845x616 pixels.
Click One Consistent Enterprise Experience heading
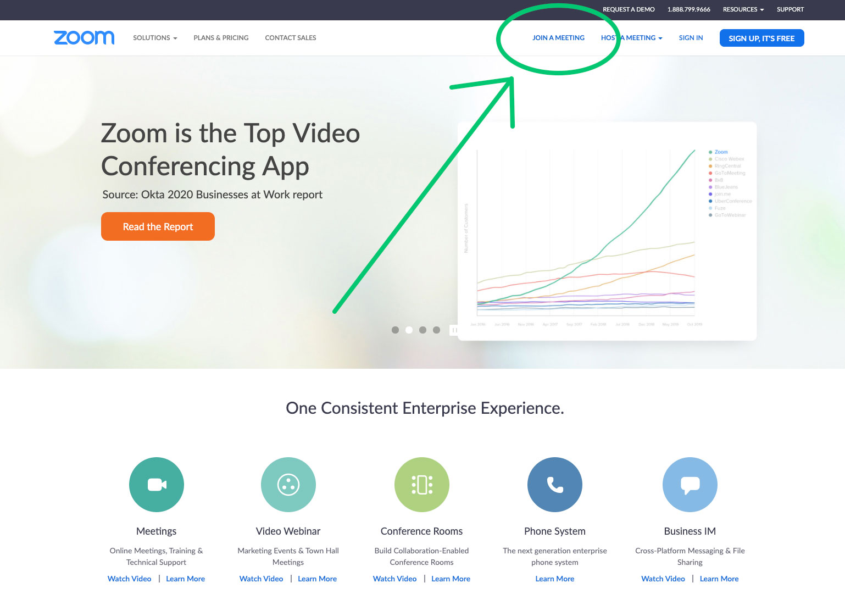click(425, 408)
